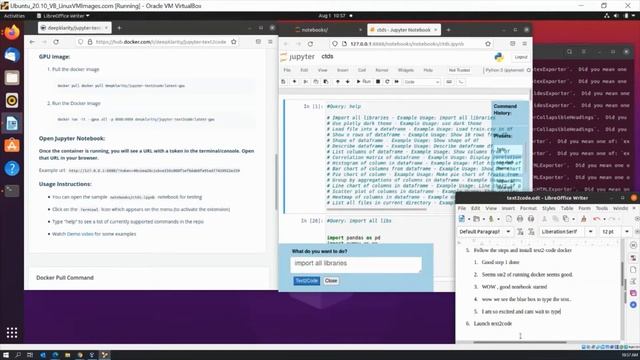The height and width of the screenshot is (360, 640).
Task: Open Jupyter Cell menu
Action: click(x=362, y=70)
